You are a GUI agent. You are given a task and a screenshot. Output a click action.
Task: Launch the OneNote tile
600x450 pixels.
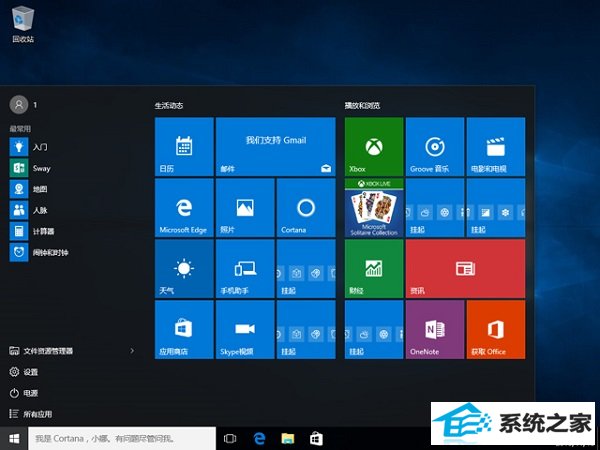[435, 329]
